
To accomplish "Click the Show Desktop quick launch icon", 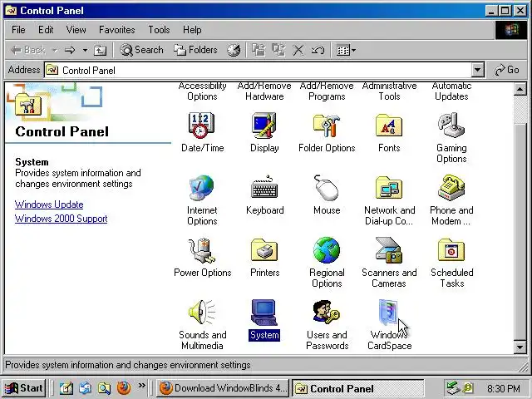I will tap(66, 388).
